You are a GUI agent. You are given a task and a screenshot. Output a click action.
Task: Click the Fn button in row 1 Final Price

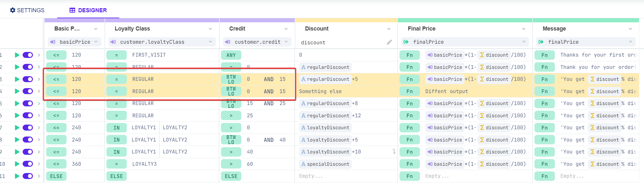coord(410,55)
